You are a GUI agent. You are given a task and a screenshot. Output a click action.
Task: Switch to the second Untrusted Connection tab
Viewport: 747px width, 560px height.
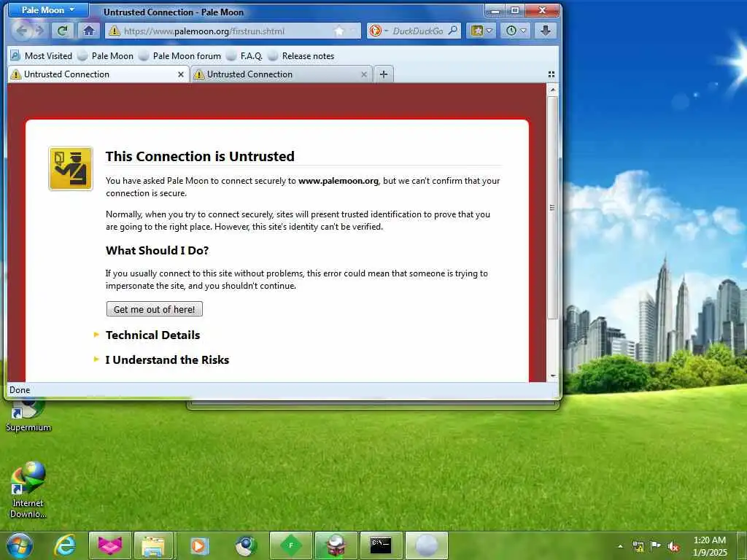click(281, 74)
